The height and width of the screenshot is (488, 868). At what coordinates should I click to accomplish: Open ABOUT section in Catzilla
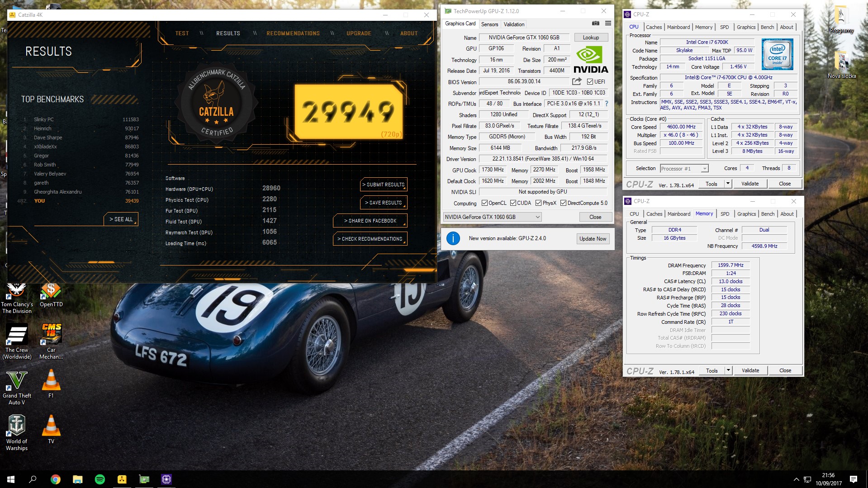click(408, 33)
